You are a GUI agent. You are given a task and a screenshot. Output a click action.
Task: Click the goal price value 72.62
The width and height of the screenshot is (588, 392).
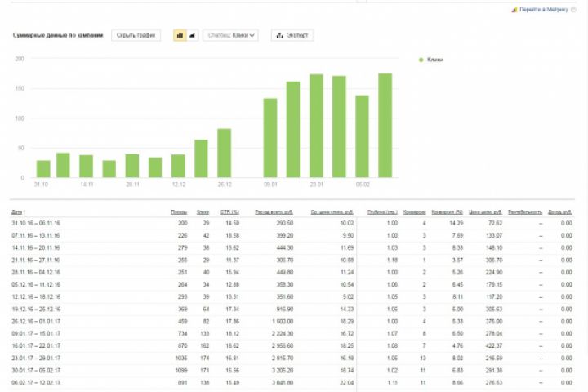coord(495,223)
